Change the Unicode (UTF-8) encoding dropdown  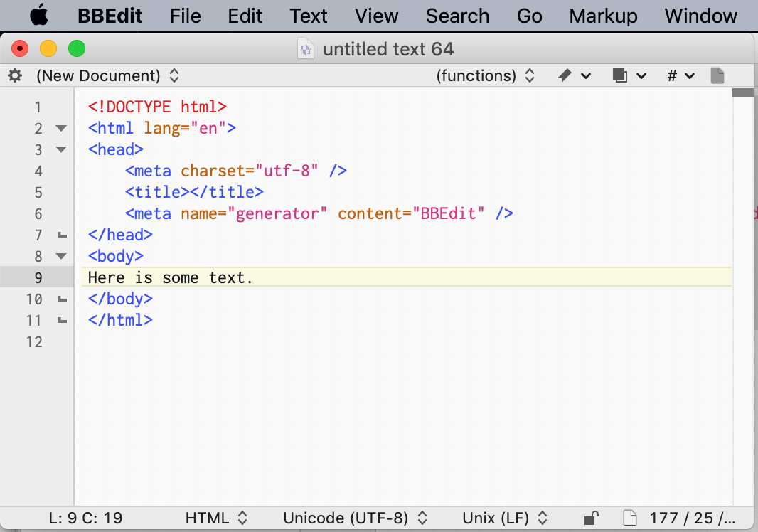click(355, 518)
